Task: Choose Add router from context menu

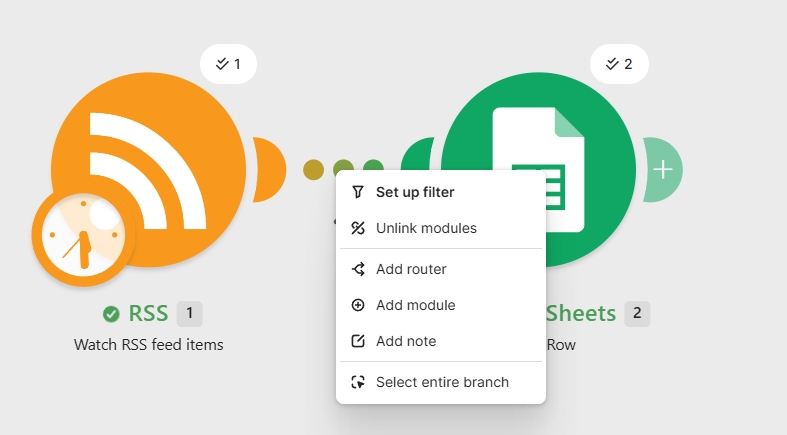Action: tap(441, 269)
